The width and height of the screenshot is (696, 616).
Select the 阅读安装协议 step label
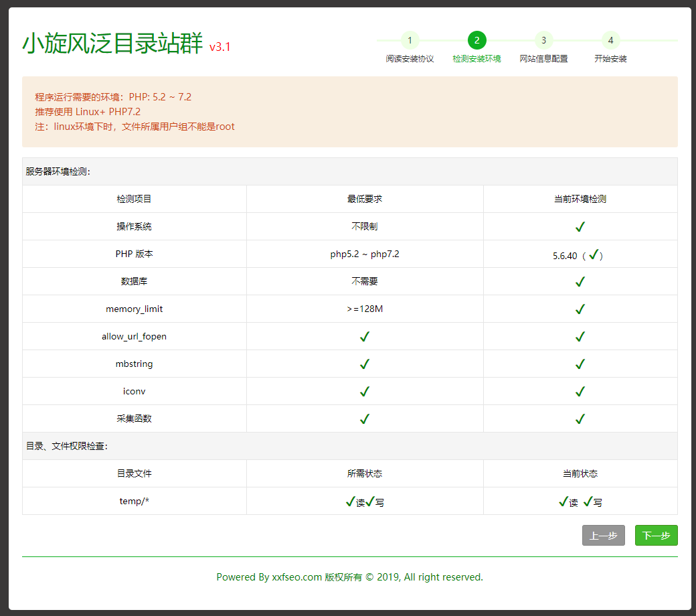[x=410, y=59]
